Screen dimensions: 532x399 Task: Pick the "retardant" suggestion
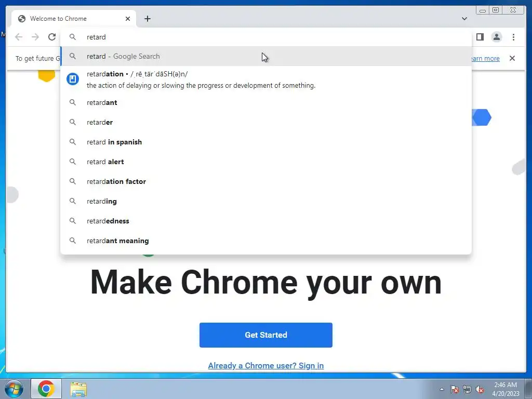pyautogui.click(x=266, y=102)
